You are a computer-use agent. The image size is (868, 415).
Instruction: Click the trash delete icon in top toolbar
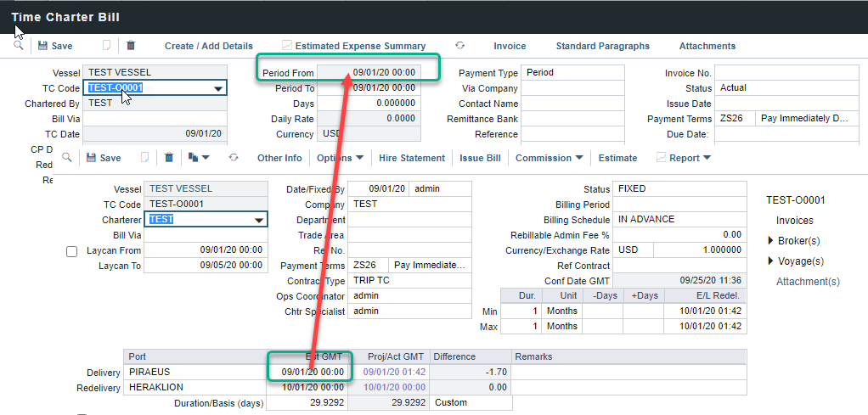(131, 46)
